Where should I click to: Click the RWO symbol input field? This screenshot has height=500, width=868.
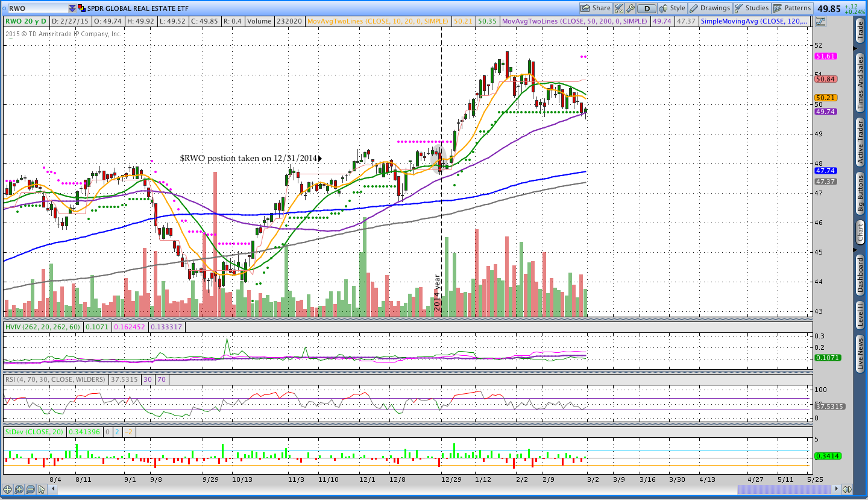point(38,8)
